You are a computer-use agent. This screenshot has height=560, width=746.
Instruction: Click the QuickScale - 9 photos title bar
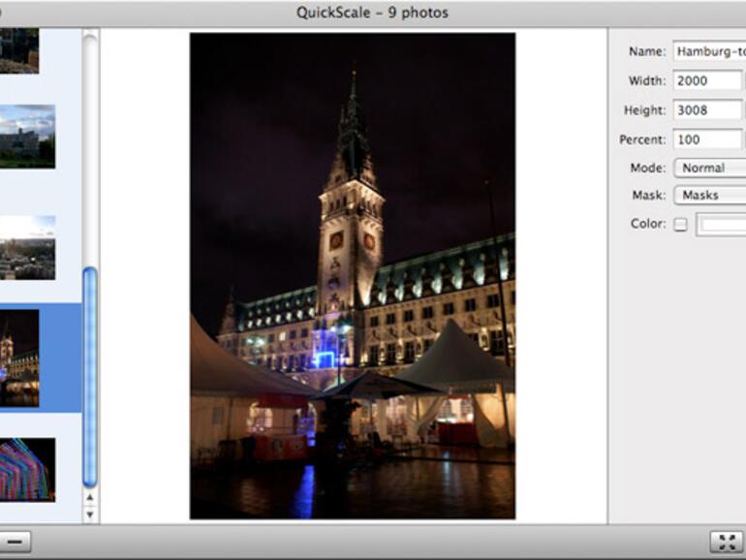click(373, 13)
